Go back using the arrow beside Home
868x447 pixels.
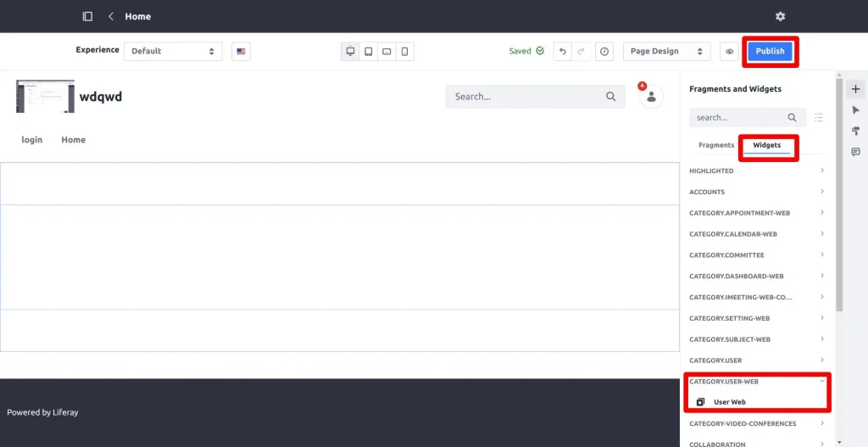click(111, 17)
